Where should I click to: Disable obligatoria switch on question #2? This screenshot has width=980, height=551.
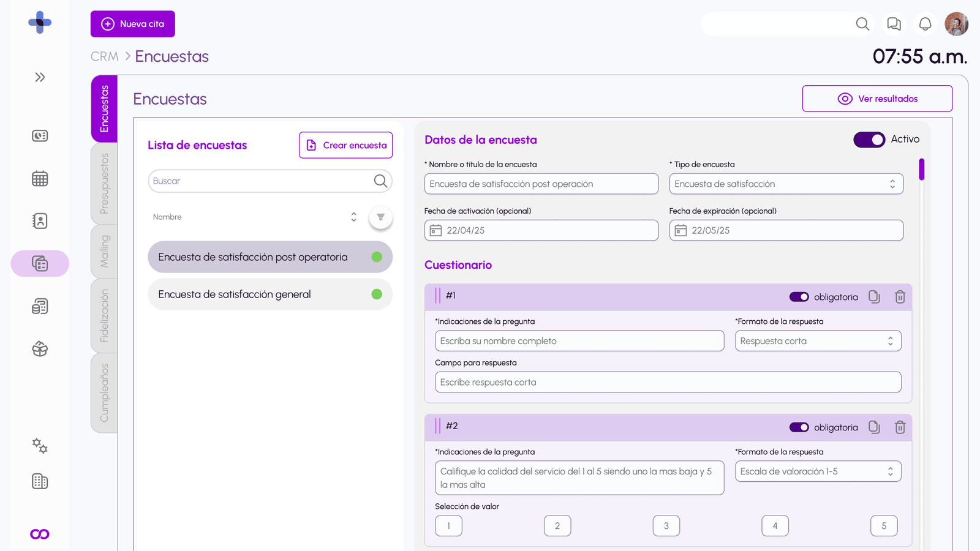pyautogui.click(x=799, y=427)
